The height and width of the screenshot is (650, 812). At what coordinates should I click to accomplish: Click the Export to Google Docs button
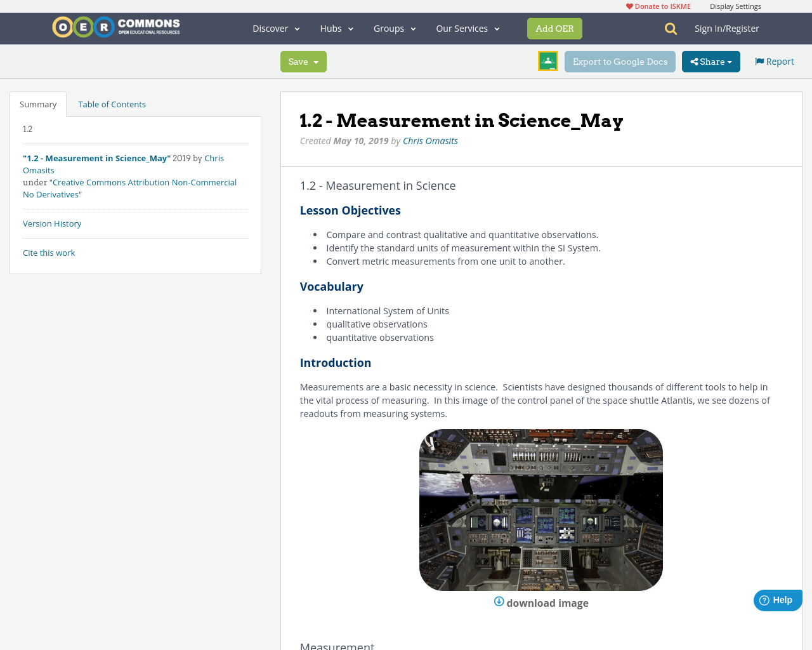coord(620,61)
